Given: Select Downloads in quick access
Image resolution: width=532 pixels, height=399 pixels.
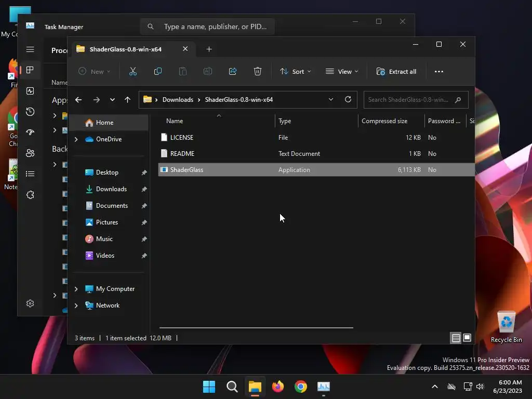Looking at the screenshot, I should [x=110, y=189].
